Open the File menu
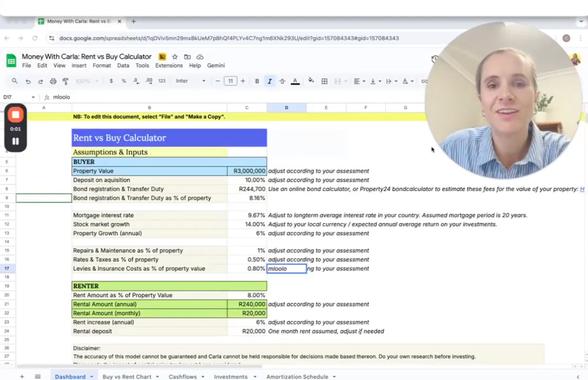The image size is (588, 380). point(26,65)
